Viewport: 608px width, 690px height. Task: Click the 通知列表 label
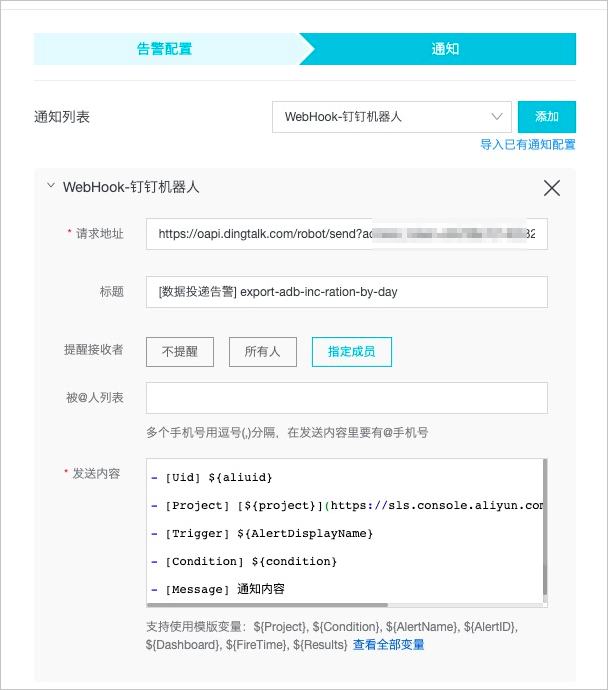click(62, 117)
